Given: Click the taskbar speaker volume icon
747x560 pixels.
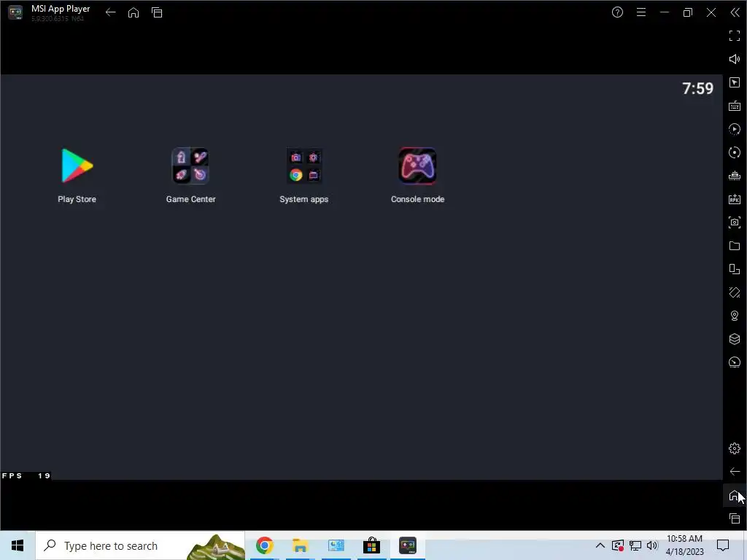Looking at the screenshot, I should pyautogui.click(x=652, y=545).
